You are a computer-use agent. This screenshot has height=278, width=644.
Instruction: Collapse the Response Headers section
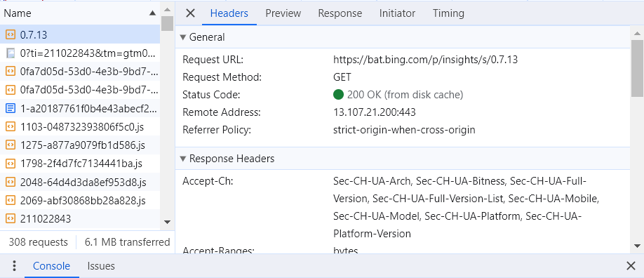coord(183,159)
